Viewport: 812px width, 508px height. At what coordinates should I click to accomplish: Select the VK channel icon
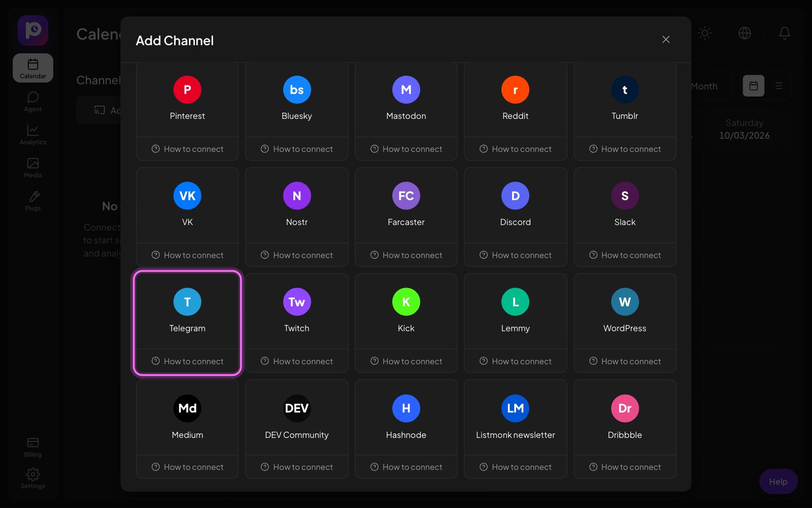pos(187,196)
